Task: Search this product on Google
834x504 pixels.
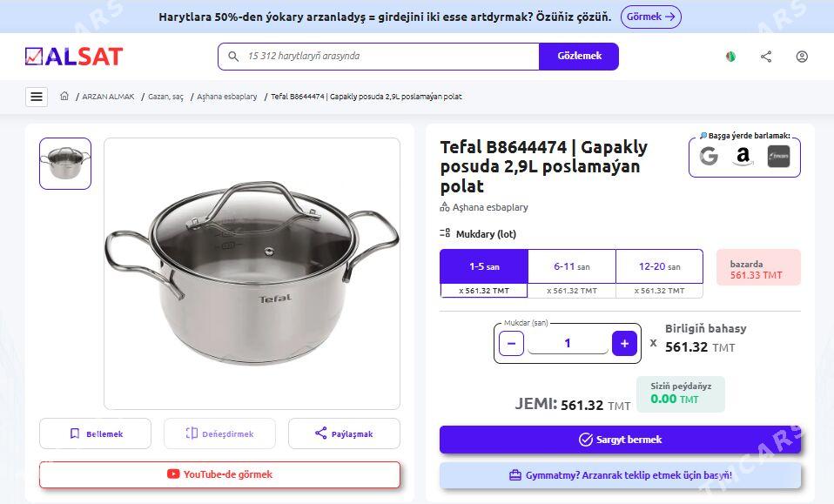Action: tap(709, 157)
